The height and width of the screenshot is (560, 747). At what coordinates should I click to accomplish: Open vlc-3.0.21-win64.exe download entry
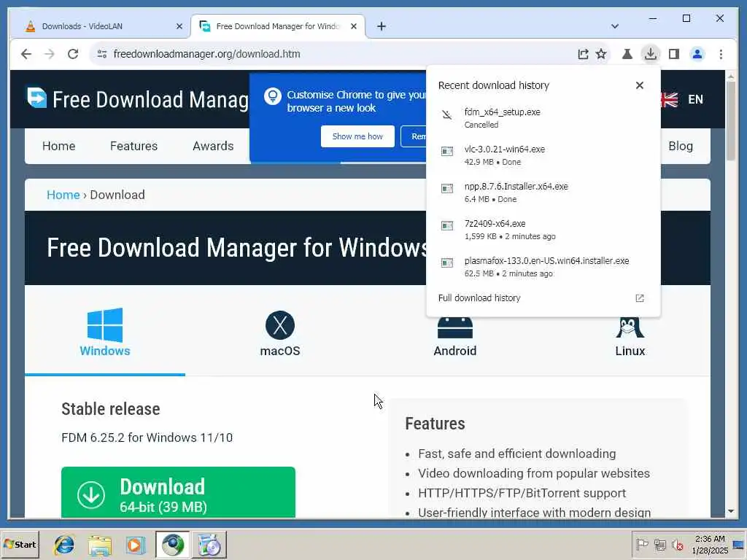(x=543, y=155)
